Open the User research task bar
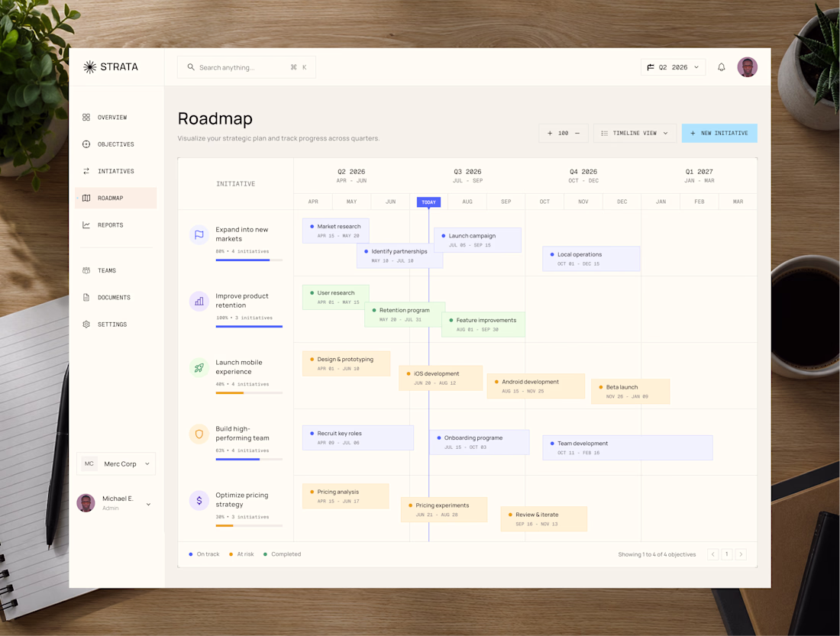This screenshot has height=636, width=840. pyautogui.click(x=336, y=297)
